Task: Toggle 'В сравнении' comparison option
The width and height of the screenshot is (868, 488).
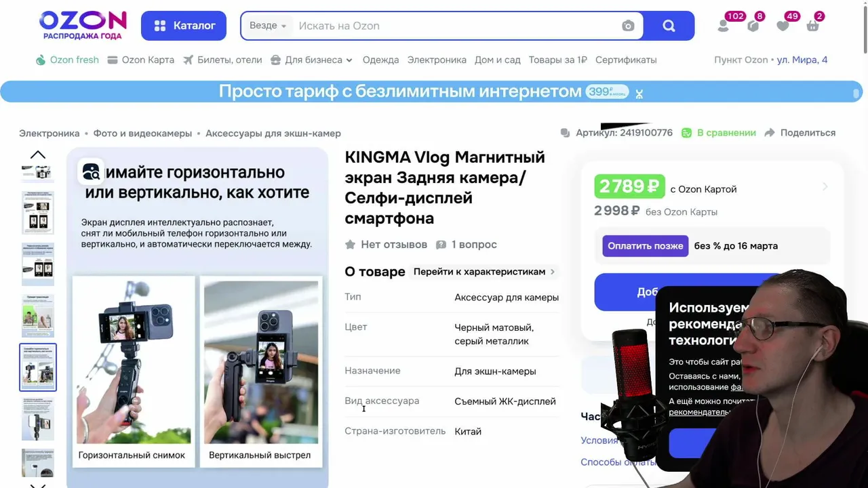Action: [718, 133]
